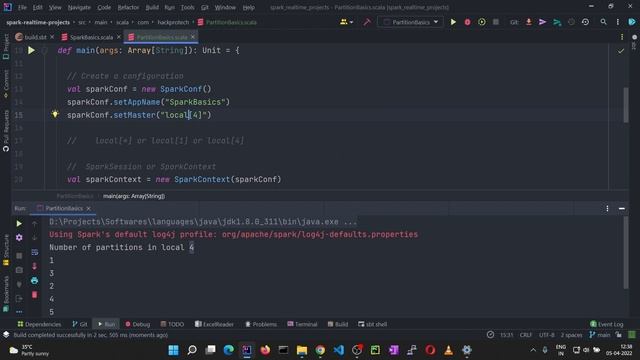Open Git tool window button
The height and width of the screenshot is (360, 640).
(80, 324)
